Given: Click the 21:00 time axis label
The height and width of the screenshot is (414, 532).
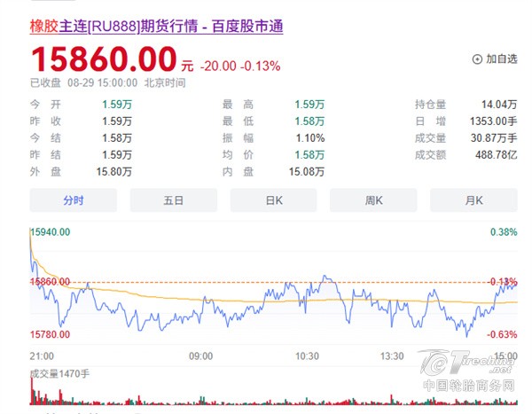Looking at the screenshot, I should coord(42,356).
